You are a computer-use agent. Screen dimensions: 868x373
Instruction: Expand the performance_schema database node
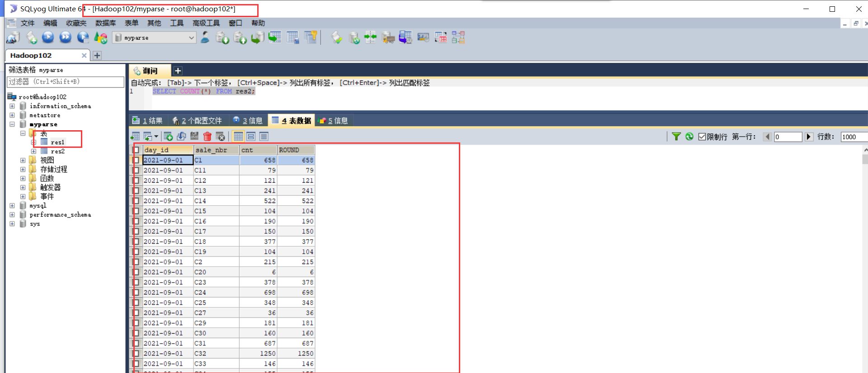(12, 215)
